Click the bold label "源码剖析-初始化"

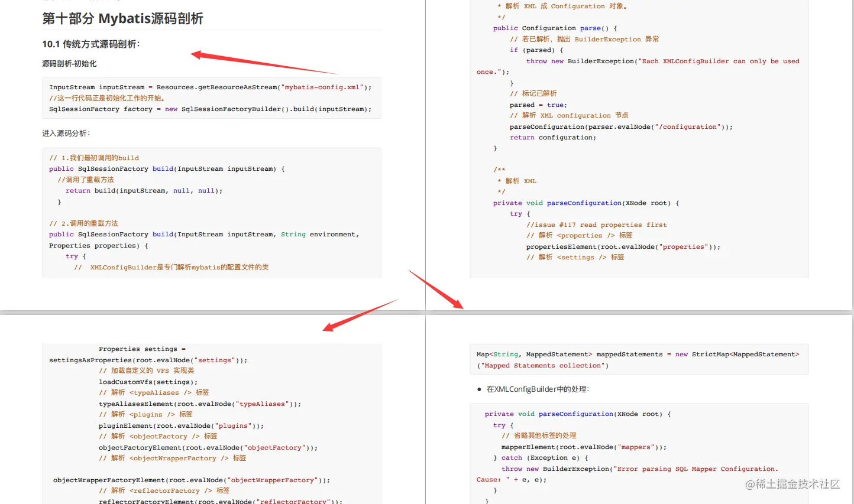[x=69, y=64]
